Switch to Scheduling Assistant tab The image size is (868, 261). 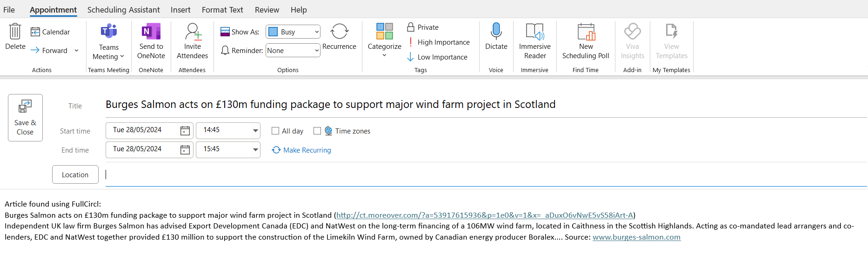(x=123, y=10)
